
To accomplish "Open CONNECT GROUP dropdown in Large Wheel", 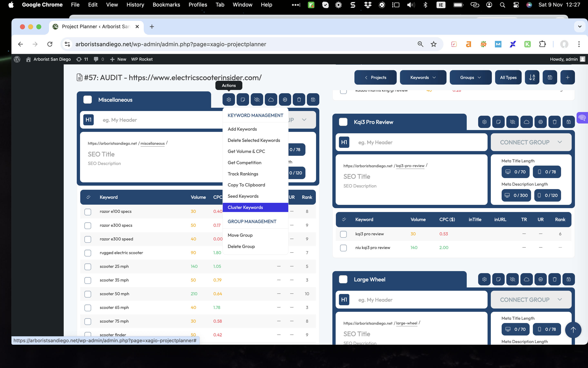I will 531,300.
